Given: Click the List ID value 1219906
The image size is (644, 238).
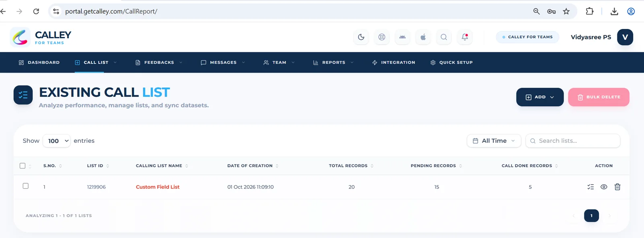Looking at the screenshot, I should coord(96,187).
